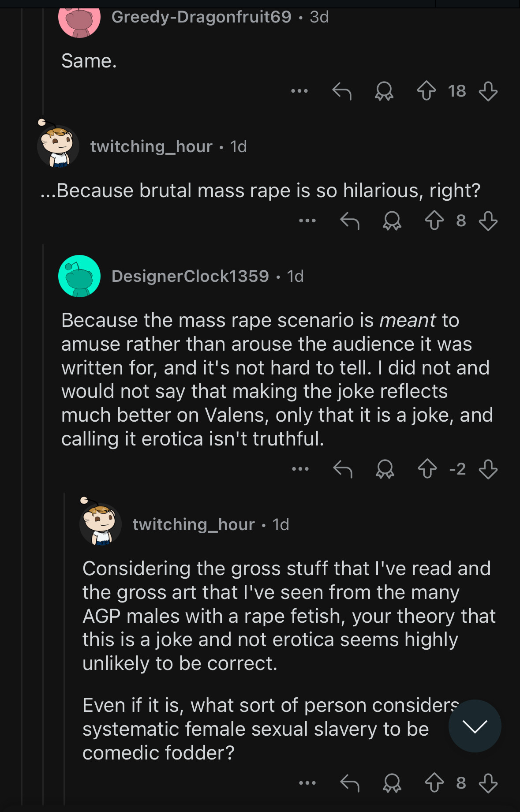Screen dimensions: 520x812
Task: Give award to the "Same." comment
Action: (x=384, y=91)
